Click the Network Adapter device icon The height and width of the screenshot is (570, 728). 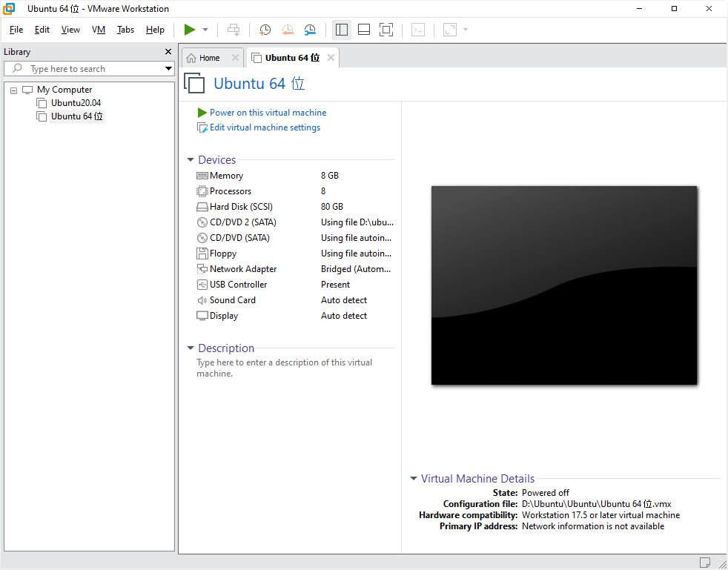coord(202,269)
